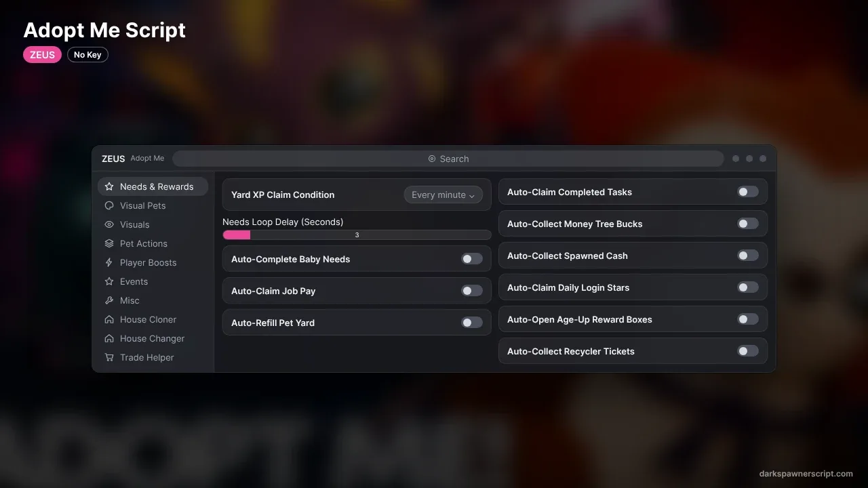
Task: Enable Auto-Claim Completed Tasks
Action: pos(748,192)
